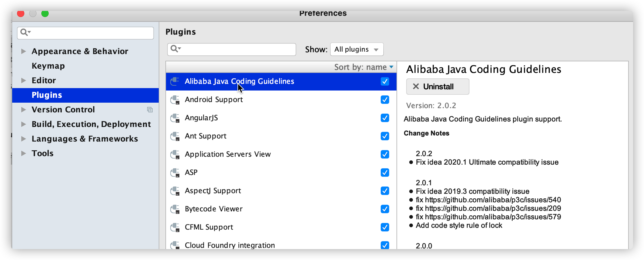Expand Build, Execution, Deployment section
644x260 pixels.
pyautogui.click(x=23, y=124)
